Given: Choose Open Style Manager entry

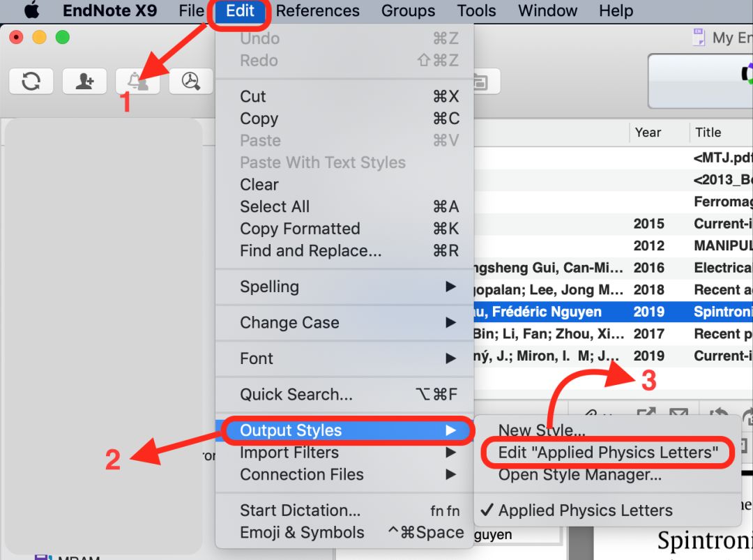Looking at the screenshot, I should (579, 475).
